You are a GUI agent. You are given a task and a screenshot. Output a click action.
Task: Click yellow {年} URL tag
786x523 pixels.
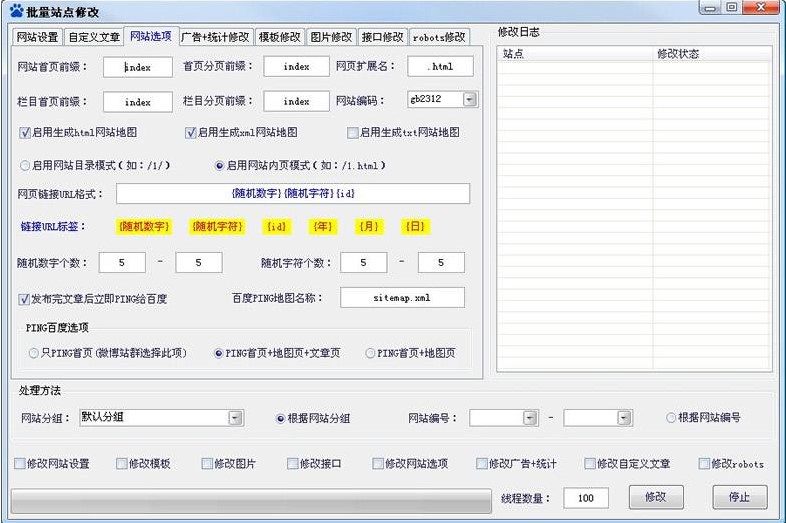[x=322, y=227]
